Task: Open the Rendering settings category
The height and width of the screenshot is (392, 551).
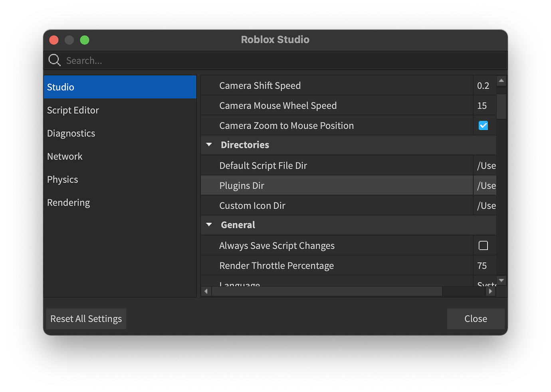Action: (x=68, y=202)
